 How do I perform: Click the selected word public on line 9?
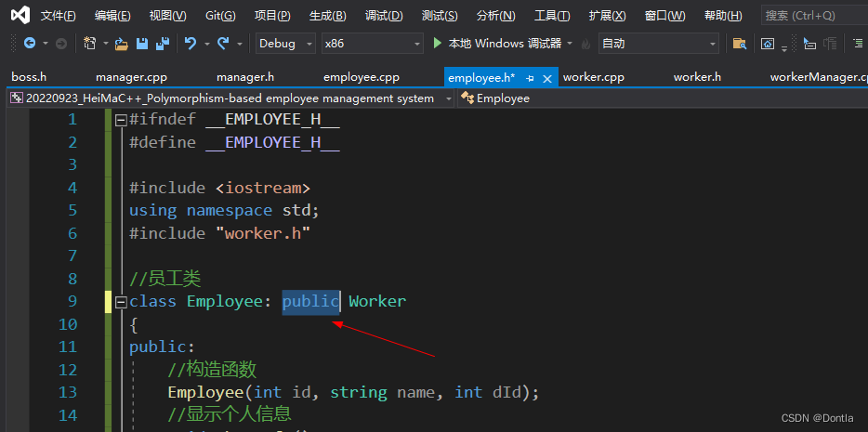click(310, 301)
